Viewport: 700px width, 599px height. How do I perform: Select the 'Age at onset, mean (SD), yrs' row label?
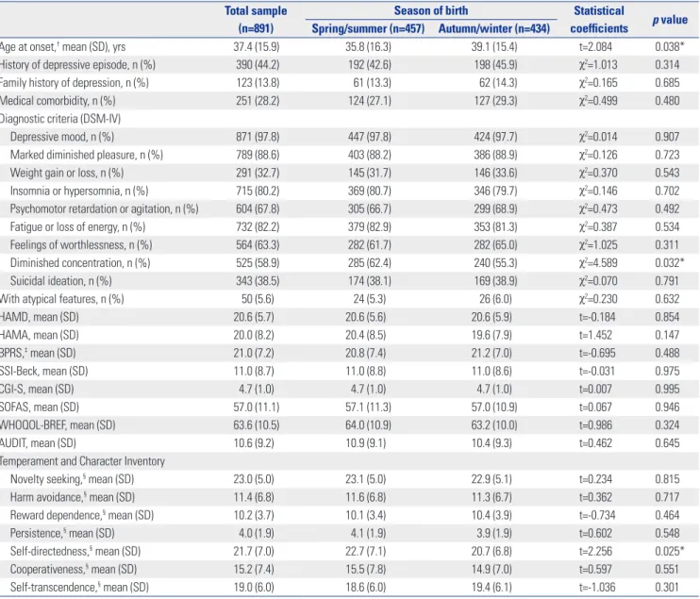pos(62,47)
